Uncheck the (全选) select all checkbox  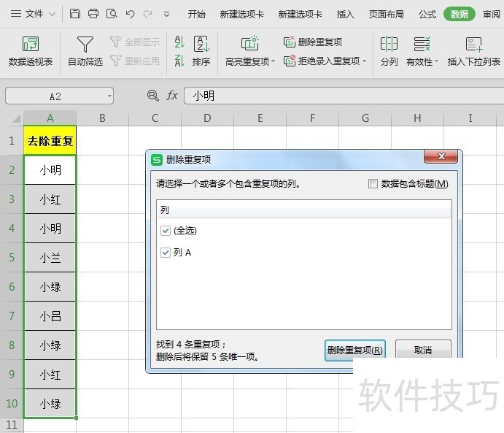pyautogui.click(x=166, y=231)
